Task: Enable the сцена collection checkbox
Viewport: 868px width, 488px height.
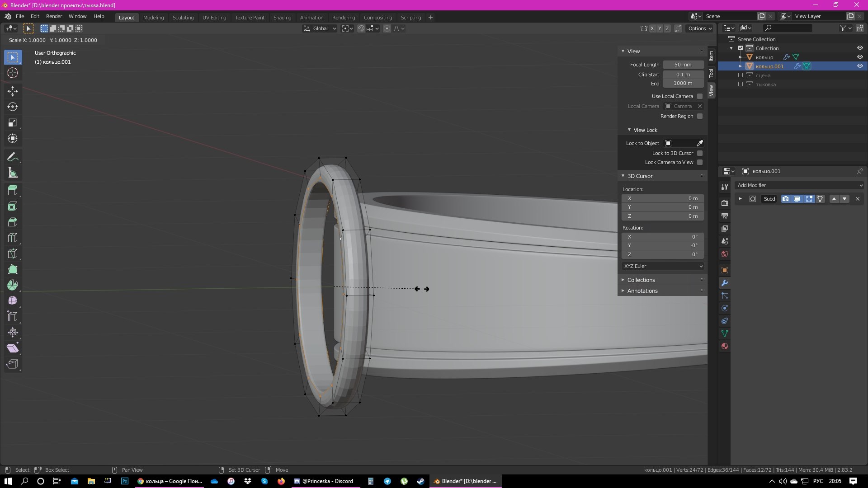Action: tap(741, 75)
